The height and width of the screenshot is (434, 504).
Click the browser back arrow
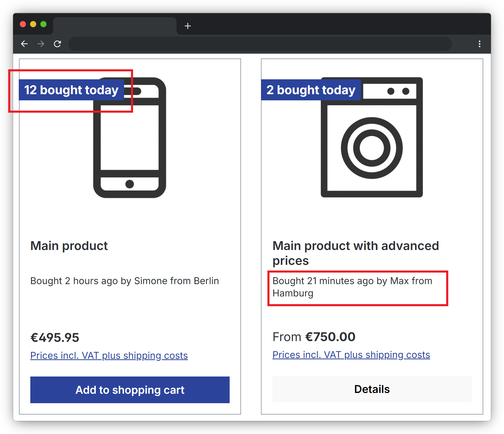click(24, 44)
